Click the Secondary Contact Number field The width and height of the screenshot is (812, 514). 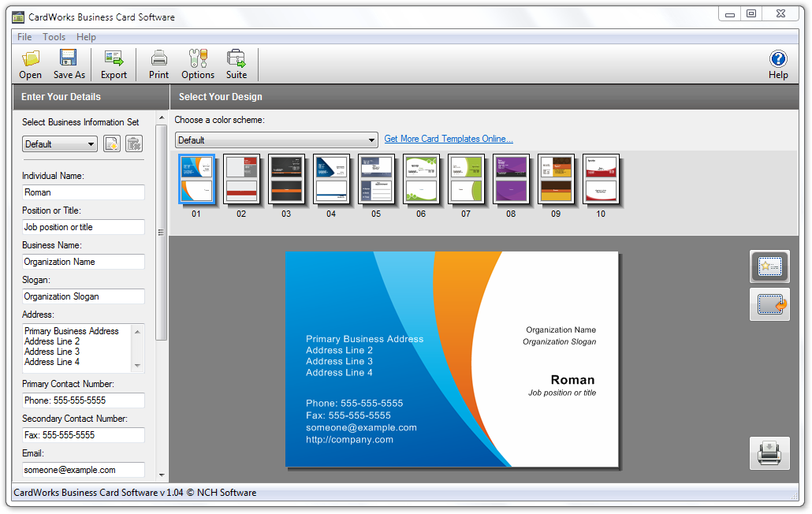click(x=84, y=435)
